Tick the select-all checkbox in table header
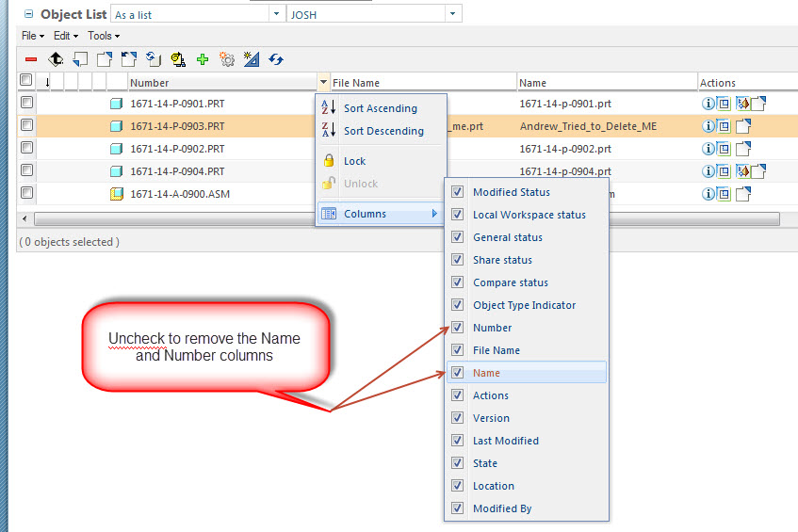798x532 pixels. (26, 80)
